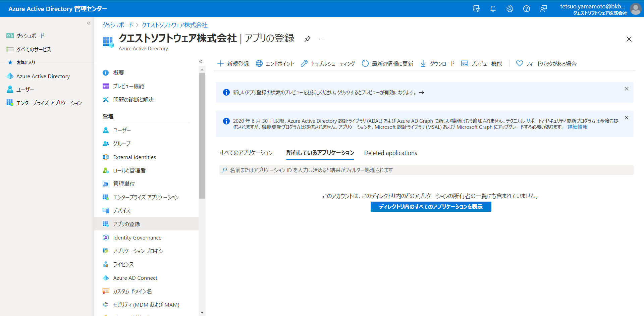Click the resource menu scrollbar thumb
The width and height of the screenshot is (644, 316).
(x=202, y=136)
